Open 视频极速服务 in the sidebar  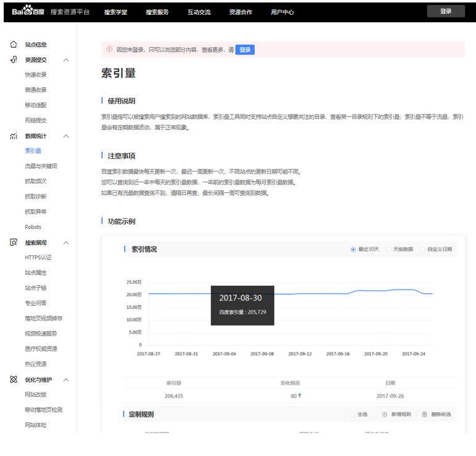pyautogui.click(x=41, y=333)
